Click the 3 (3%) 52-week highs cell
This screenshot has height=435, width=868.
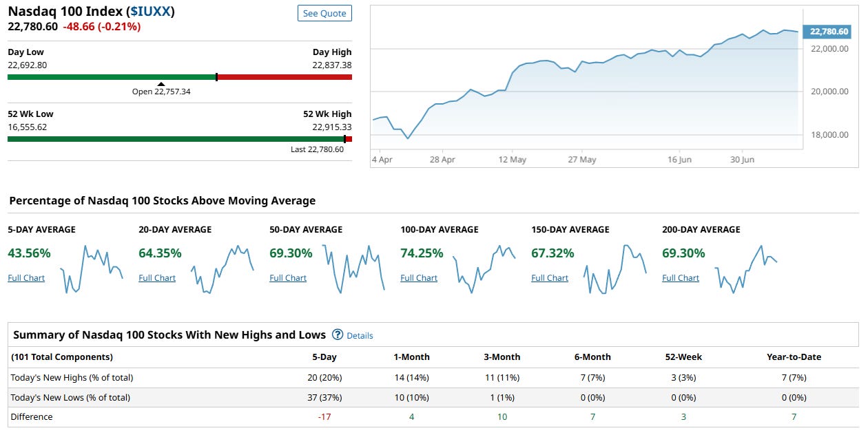point(683,378)
